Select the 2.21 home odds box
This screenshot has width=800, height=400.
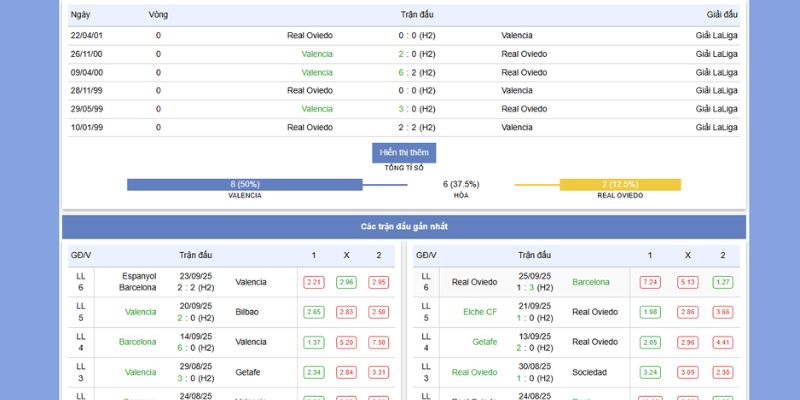314,283
